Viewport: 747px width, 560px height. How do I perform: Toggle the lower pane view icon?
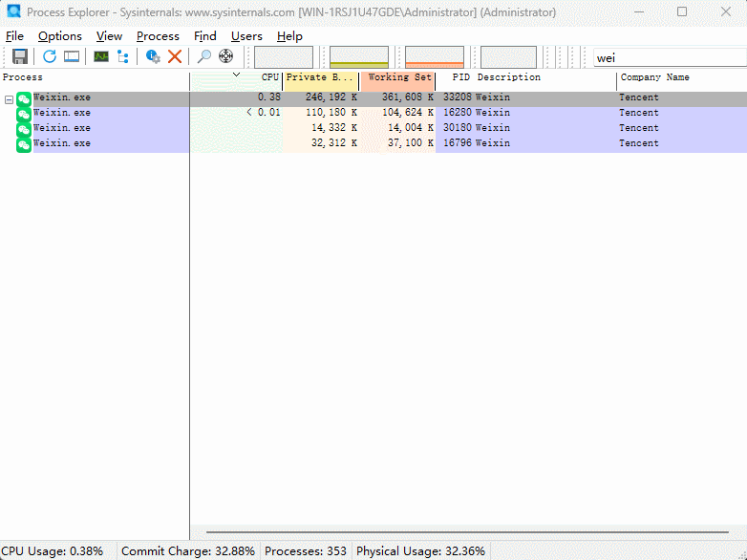72,57
